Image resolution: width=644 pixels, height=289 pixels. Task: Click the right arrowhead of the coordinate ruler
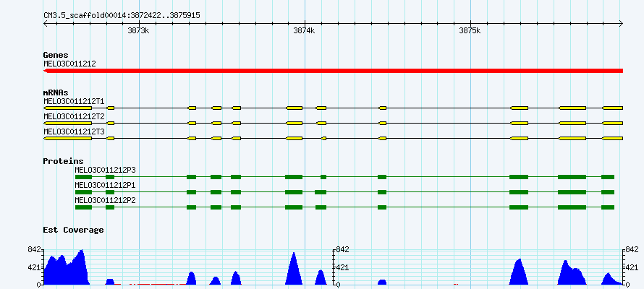click(621, 23)
